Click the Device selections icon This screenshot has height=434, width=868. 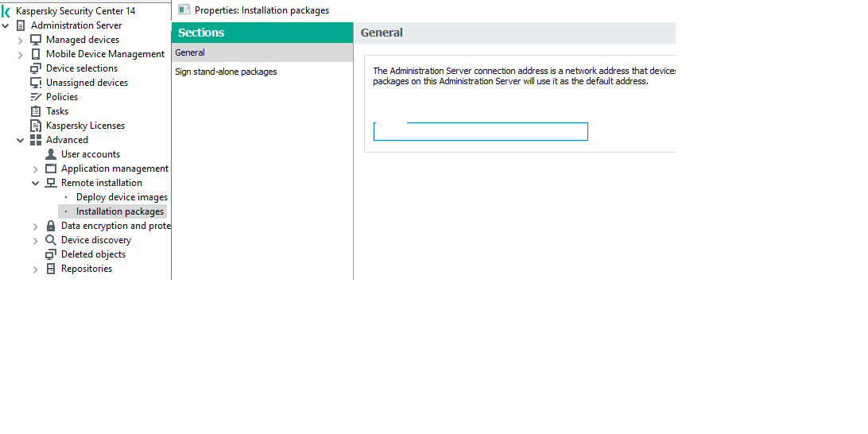[x=36, y=68]
